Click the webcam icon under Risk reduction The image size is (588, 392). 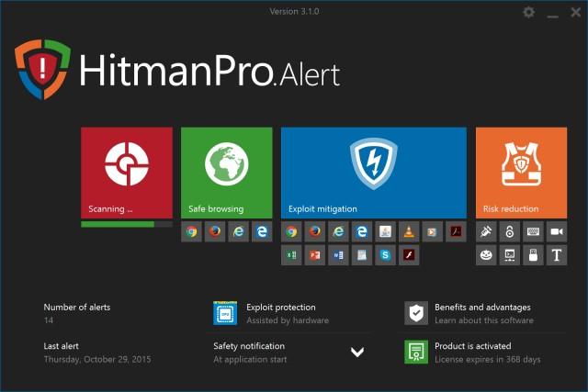pyautogui.click(x=556, y=232)
